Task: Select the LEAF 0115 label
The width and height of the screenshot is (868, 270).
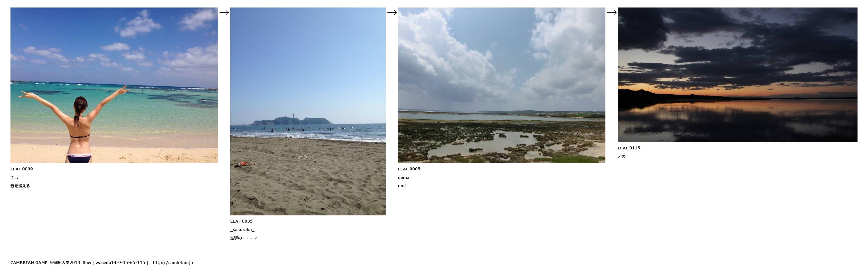Action: [x=629, y=148]
